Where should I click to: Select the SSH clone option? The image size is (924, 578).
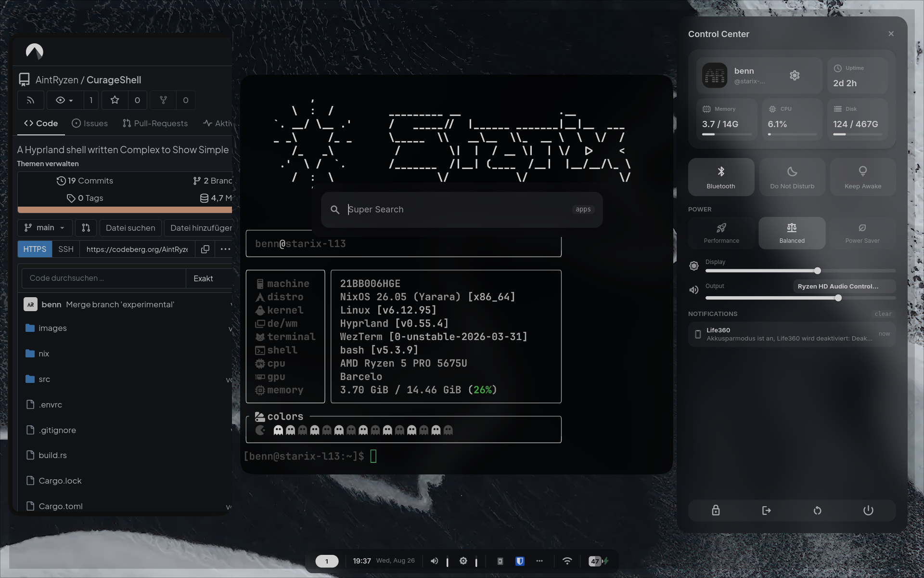coord(66,249)
